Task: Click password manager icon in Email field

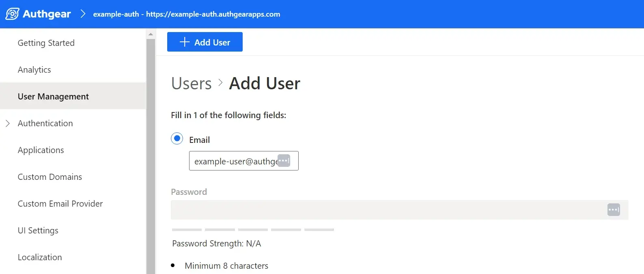Action: 284,161
